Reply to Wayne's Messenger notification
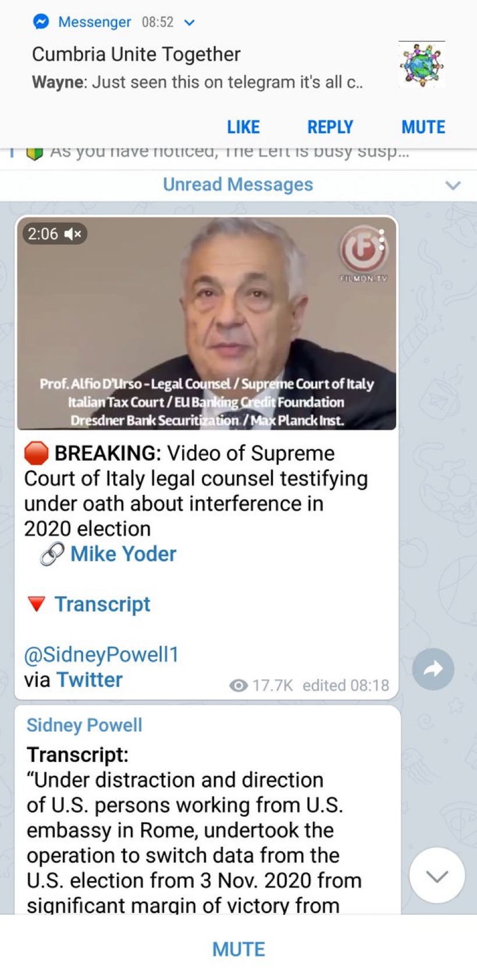Image resolution: width=477 pixels, height=980 pixels. coord(330,127)
